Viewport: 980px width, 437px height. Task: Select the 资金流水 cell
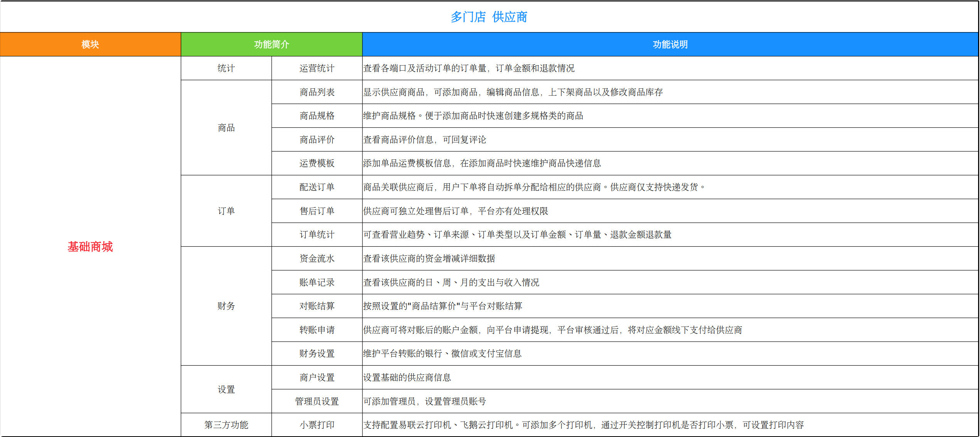point(317,258)
